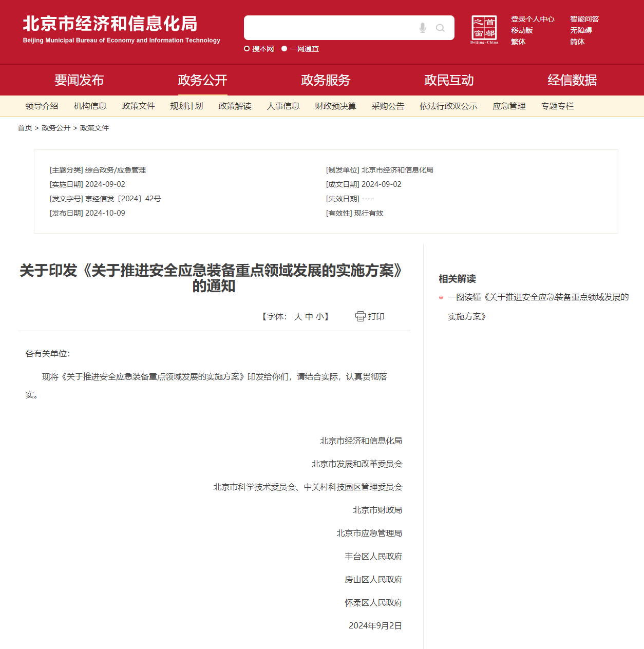The image size is (644, 649).
Task: Open 依法行政双公示 submenu item
Action: 448,106
